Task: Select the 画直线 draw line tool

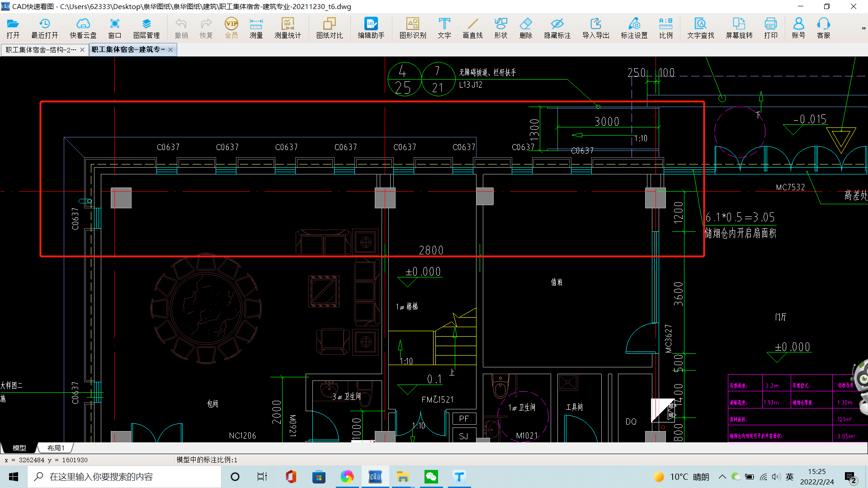Action: coord(473,28)
